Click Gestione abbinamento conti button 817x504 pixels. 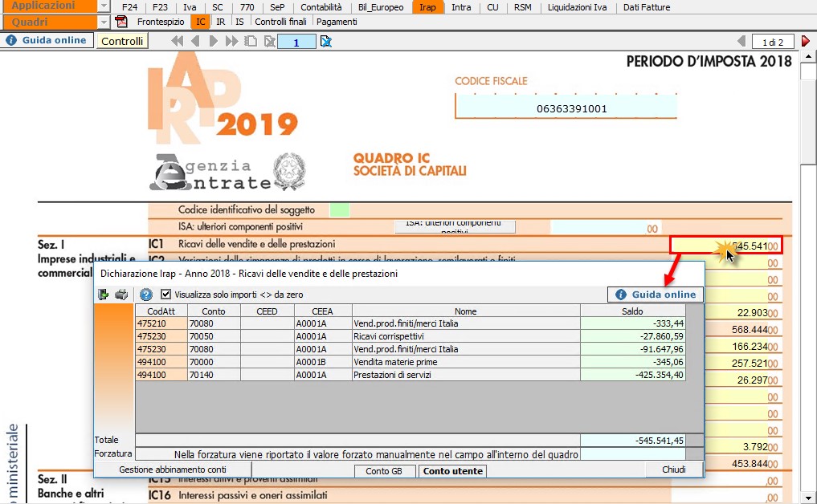pyautogui.click(x=173, y=469)
